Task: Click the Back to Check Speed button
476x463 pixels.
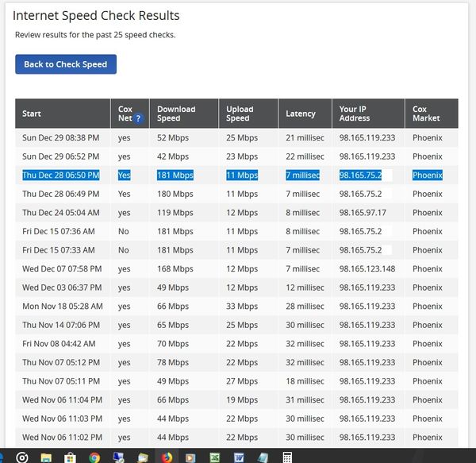Action: [x=66, y=64]
